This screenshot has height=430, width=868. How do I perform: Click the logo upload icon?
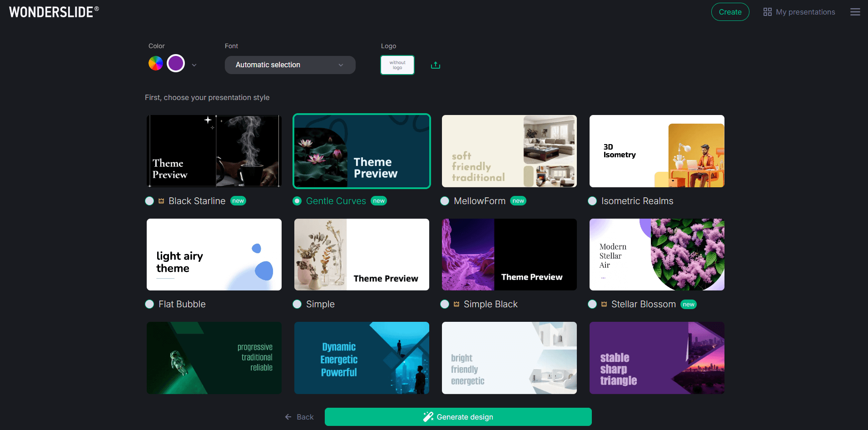[435, 65]
